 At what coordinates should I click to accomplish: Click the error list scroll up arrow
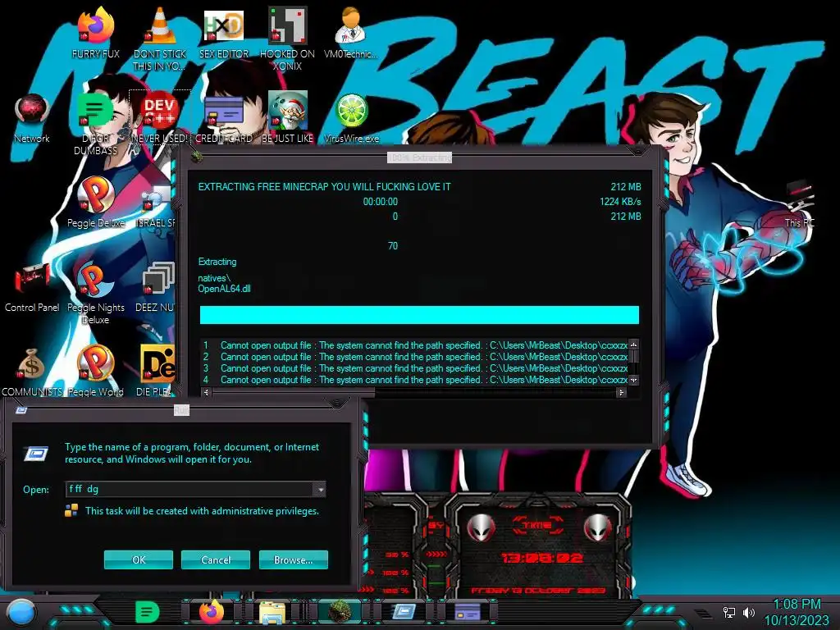point(634,345)
